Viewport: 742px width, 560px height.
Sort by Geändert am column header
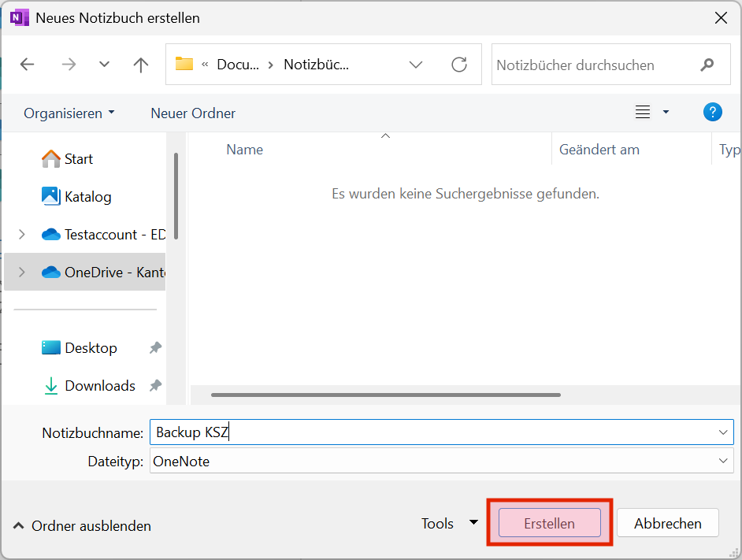pyautogui.click(x=599, y=150)
